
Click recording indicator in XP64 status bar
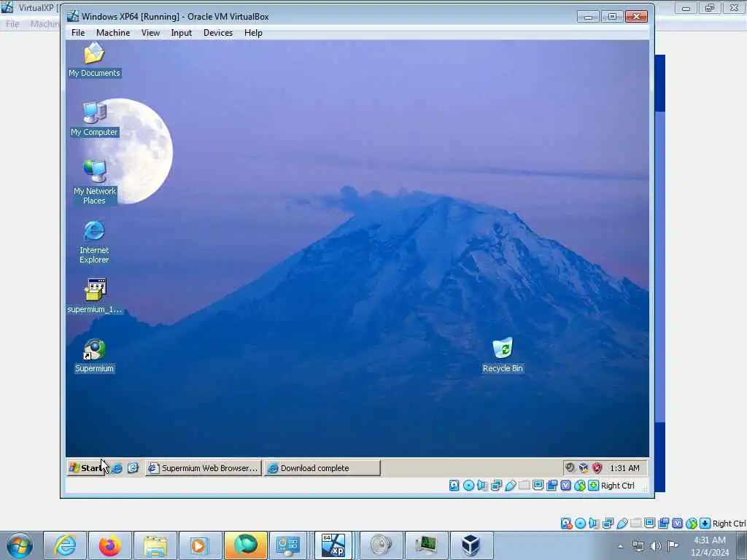tap(552, 485)
